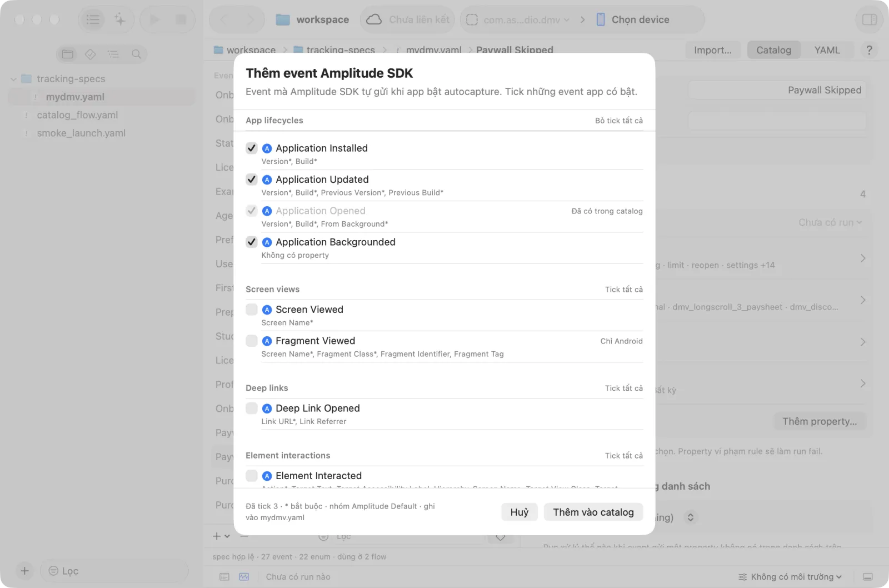Enable the Deep Link Opened checkbox
889x588 pixels.
coord(252,408)
